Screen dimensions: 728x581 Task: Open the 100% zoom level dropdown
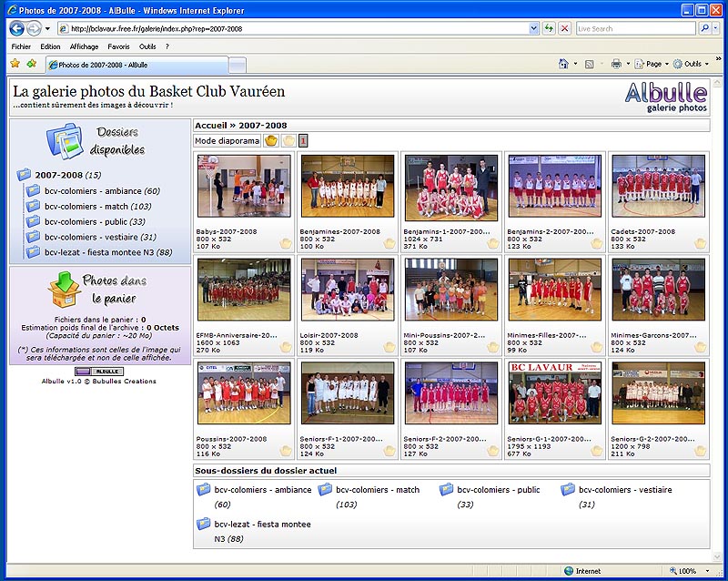coord(708,571)
